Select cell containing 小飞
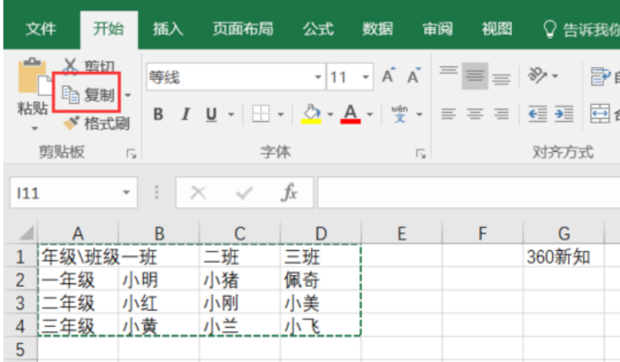The width and height of the screenshot is (620, 362). click(x=320, y=326)
